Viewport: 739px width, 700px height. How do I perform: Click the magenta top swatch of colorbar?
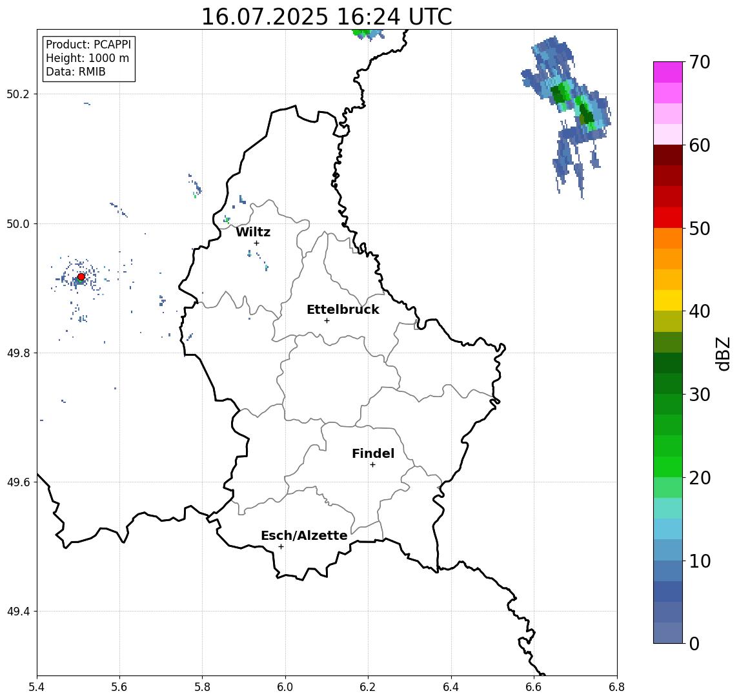click(668, 72)
